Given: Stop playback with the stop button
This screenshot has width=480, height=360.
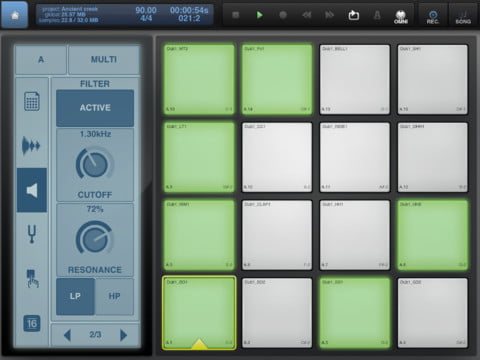Looking at the screenshot, I should pyautogui.click(x=236, y=15).
